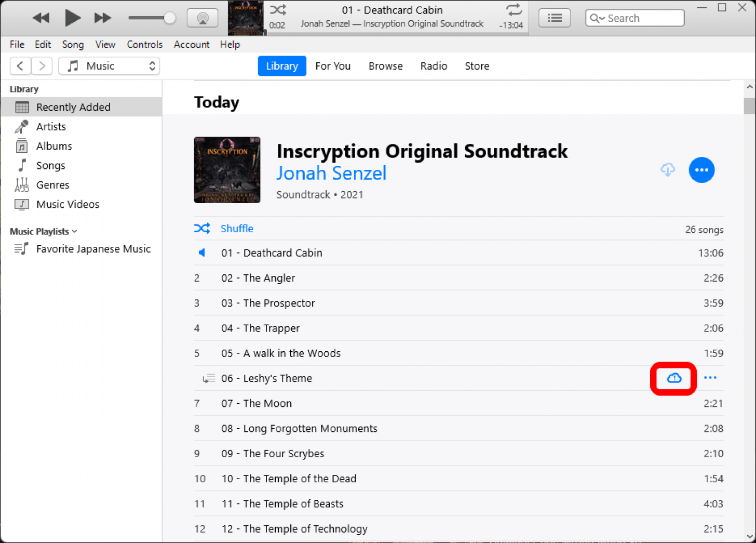Download Leshy's Theme via its cloud icon

(x=673, y=378)
